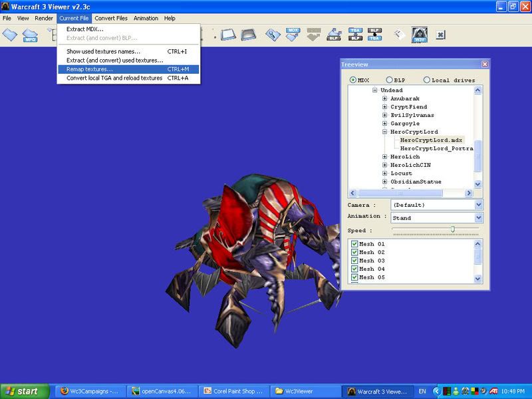This screenshot has width=532, height=399.
Task: Switch to Corel Paint Shop taskbar button
Action: point(234,391)
